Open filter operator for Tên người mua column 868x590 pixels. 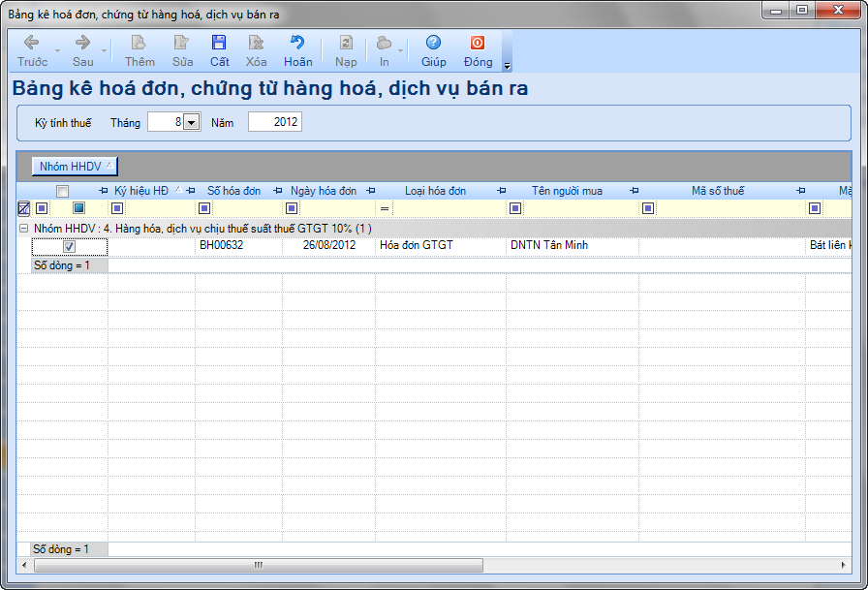[515, 208]
